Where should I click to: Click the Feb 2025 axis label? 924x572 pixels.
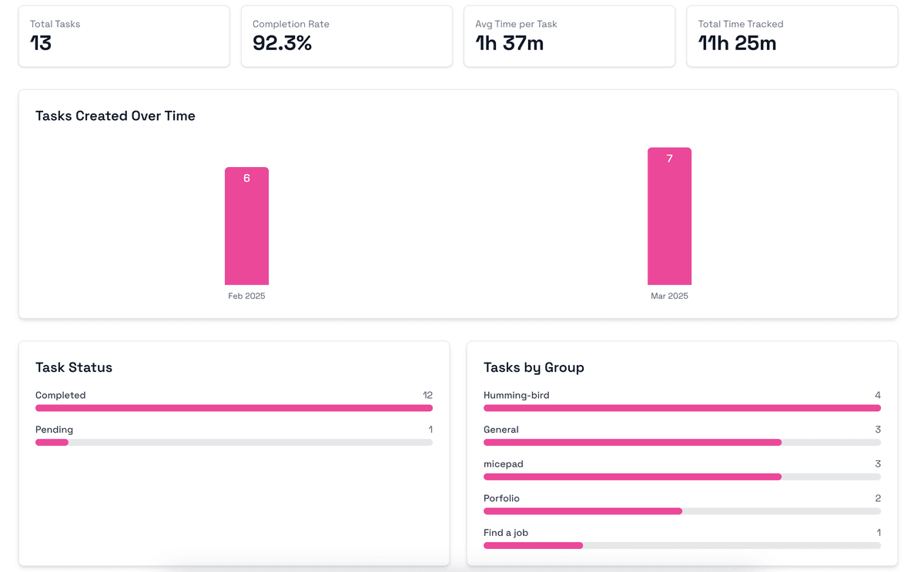tap(246, 296)
